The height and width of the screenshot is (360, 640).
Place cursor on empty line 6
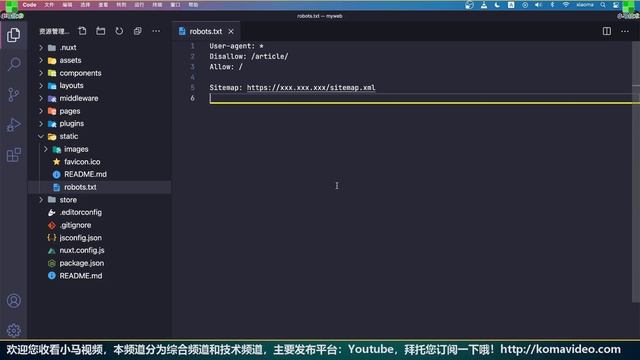[x=420, y=98]
